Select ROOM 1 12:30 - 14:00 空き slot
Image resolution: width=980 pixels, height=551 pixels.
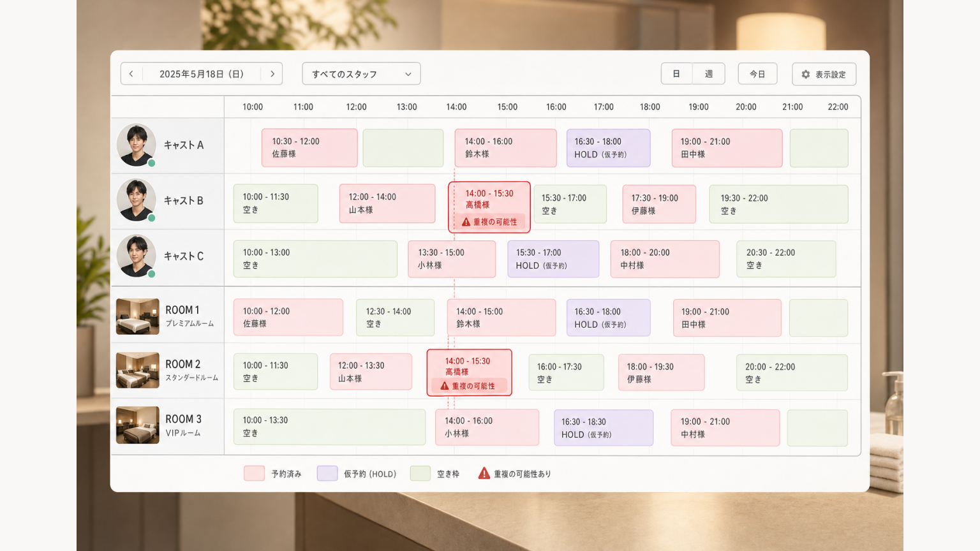pos(396,318)
